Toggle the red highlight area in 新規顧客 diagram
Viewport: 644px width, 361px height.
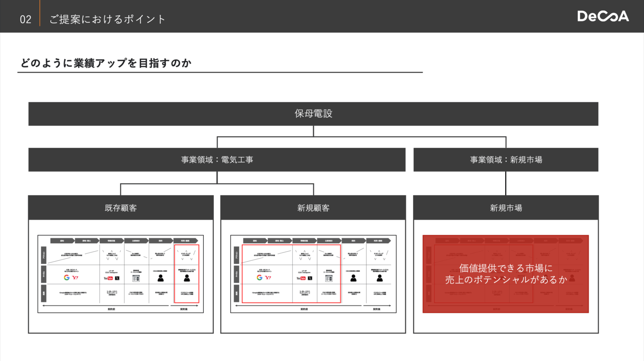pos(291,273)
